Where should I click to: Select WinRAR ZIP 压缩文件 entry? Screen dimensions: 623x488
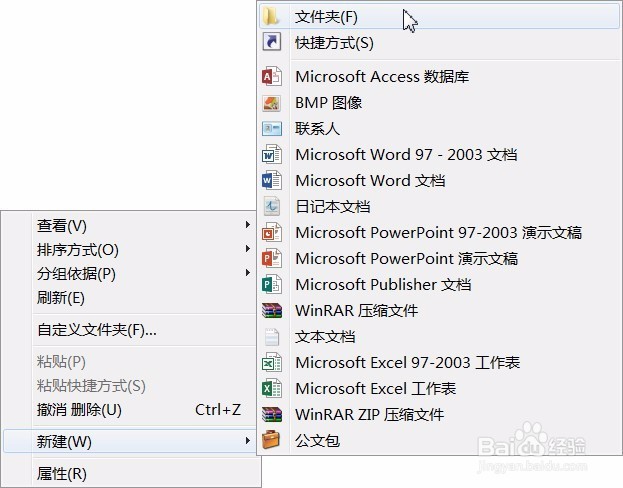[x=439, y=414]
